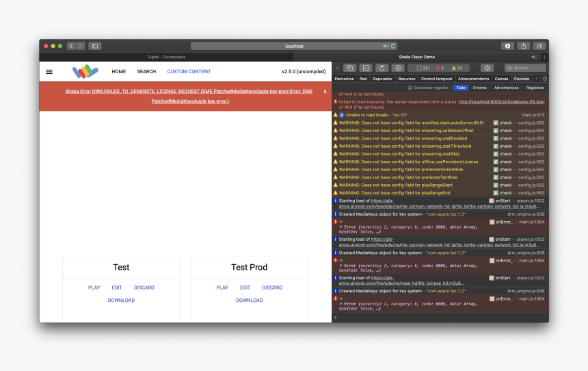Click the inspector download web archive icon
Image resolution: width=588 pixels, height=371 pixels.
397,68
